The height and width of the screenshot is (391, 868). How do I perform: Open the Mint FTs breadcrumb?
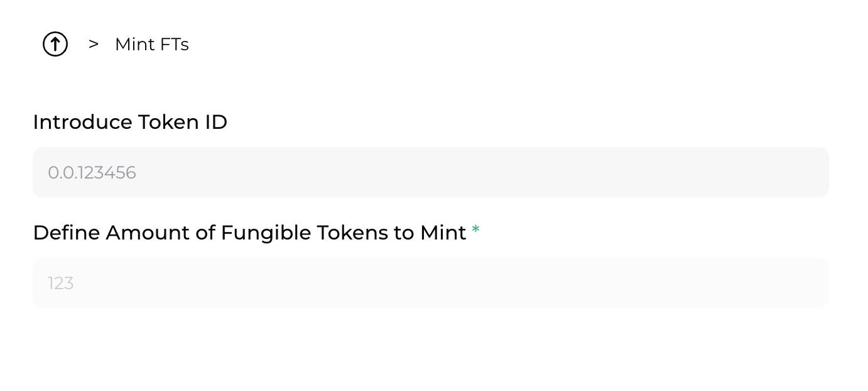(x=152, y=45)
